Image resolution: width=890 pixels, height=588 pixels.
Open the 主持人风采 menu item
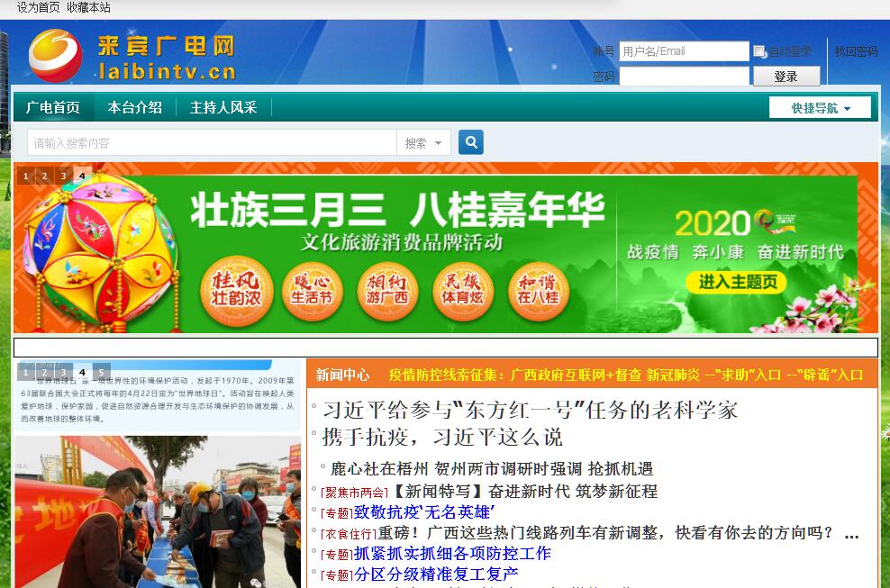pyautogui.click(x=223, y=107)
